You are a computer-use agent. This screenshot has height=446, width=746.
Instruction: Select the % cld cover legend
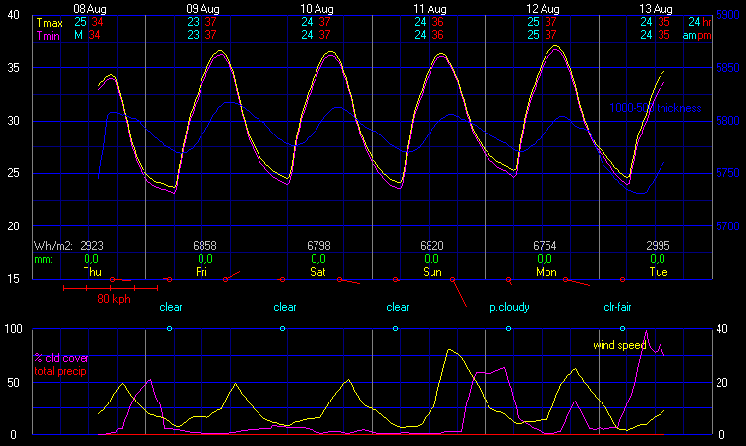(x=61, y=358)
